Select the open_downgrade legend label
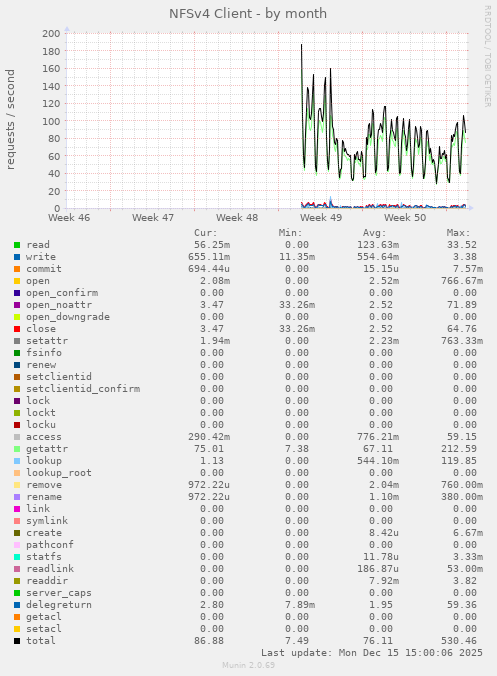497x676 pixels. pyautogui.click(x=68, y=317)
